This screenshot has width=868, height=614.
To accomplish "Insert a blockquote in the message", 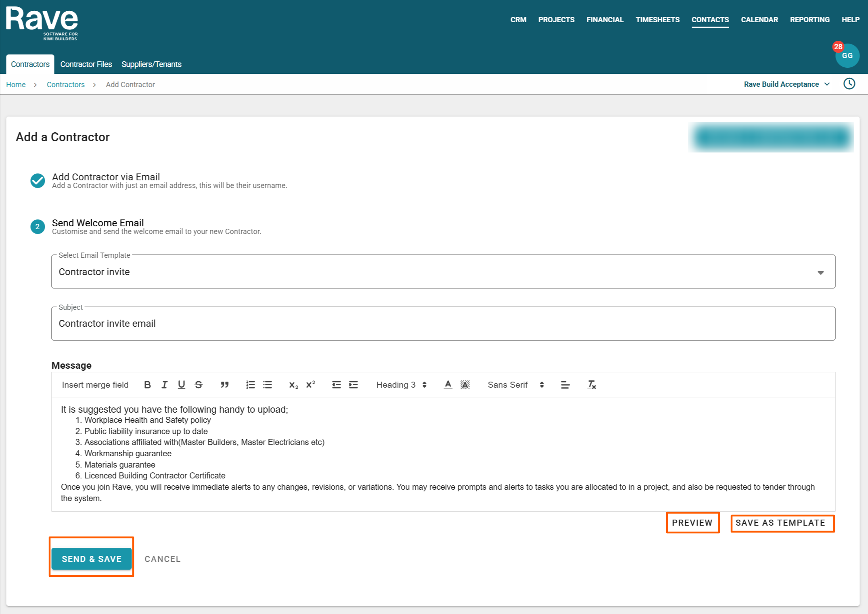I will point(224,385).
